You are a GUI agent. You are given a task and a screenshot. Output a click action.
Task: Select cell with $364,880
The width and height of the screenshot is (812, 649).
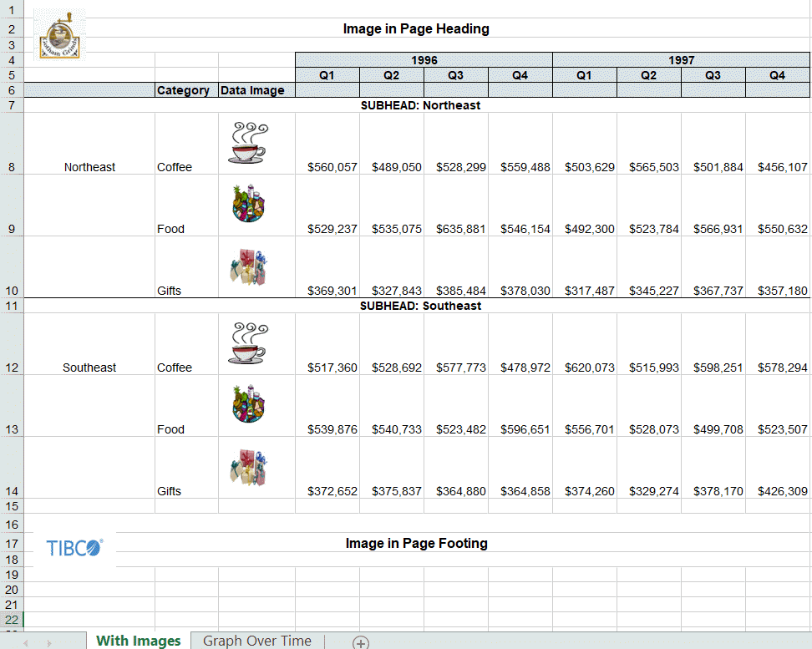[x=456, y=467]
